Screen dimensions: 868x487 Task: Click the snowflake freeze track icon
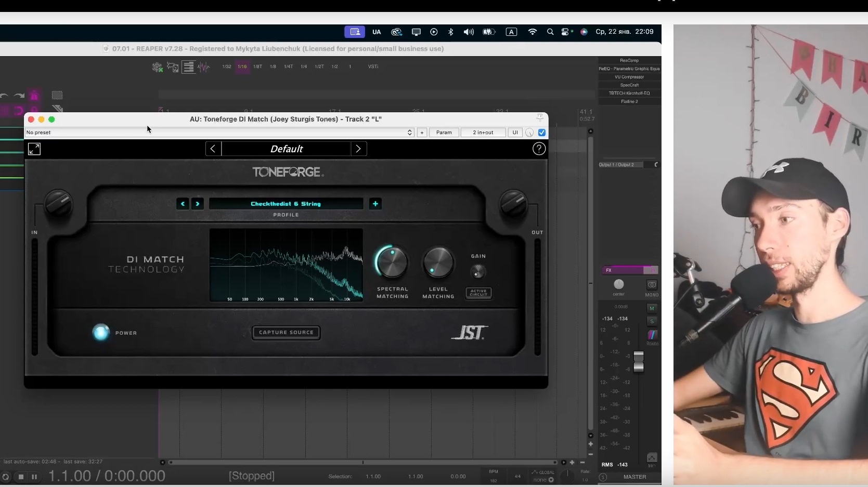tap(157, 67)
